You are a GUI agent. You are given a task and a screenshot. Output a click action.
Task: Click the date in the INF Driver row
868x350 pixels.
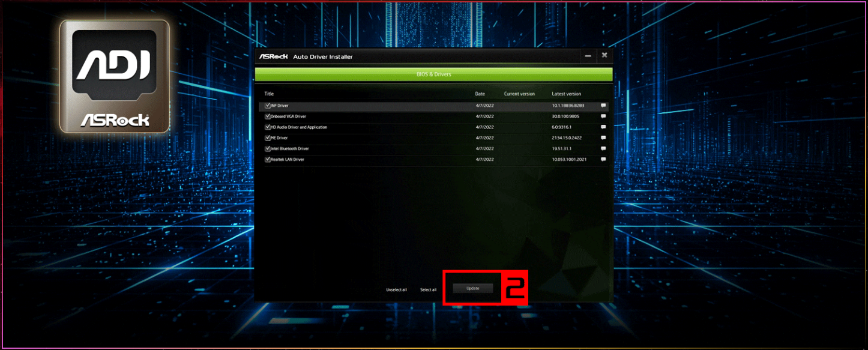pos(484,106)
